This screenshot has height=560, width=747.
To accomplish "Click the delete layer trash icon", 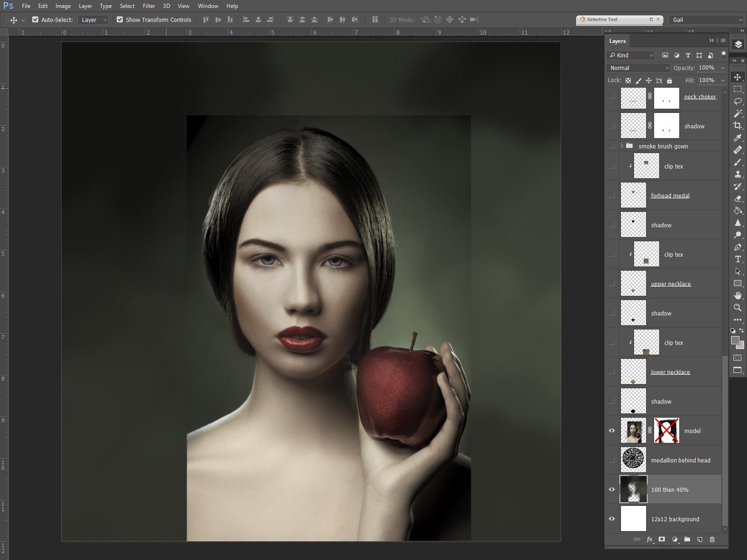I will coord(712,539).
